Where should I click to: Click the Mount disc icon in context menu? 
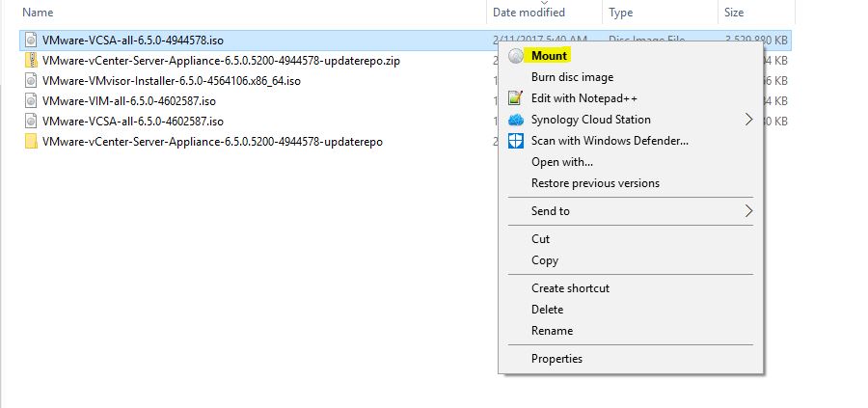[516, 56]
